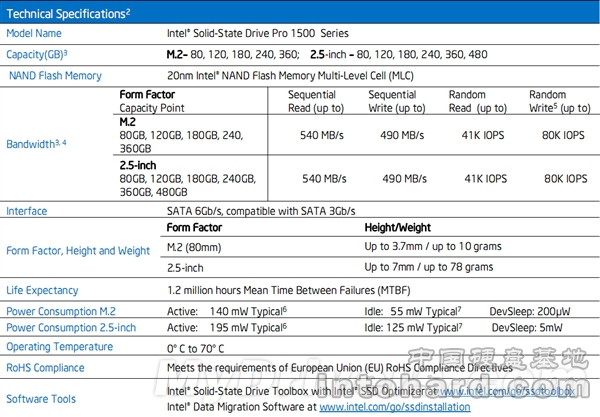
Task: Select the Life Expectancy label
Action: coord(42,290)
